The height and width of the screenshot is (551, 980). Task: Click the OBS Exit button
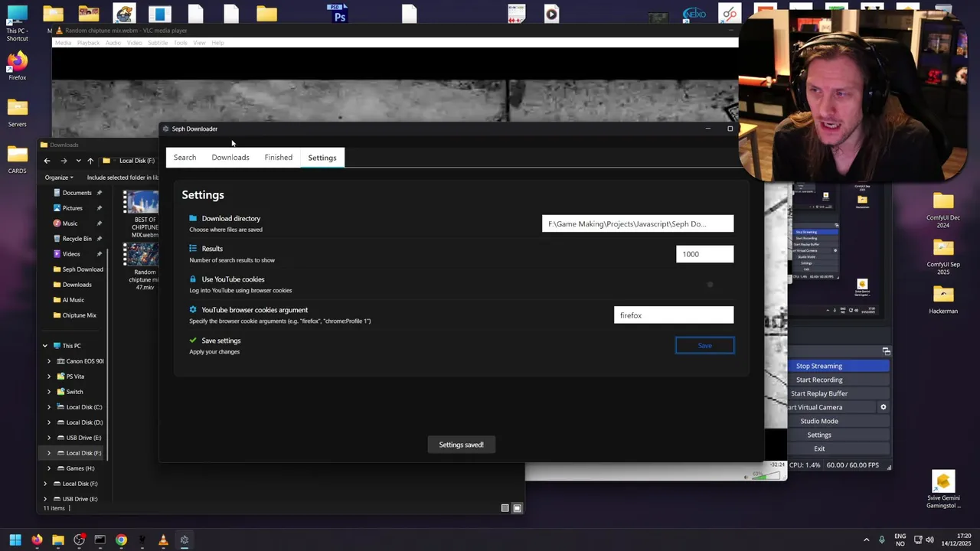pyautogui.click(x=839, y=448)
